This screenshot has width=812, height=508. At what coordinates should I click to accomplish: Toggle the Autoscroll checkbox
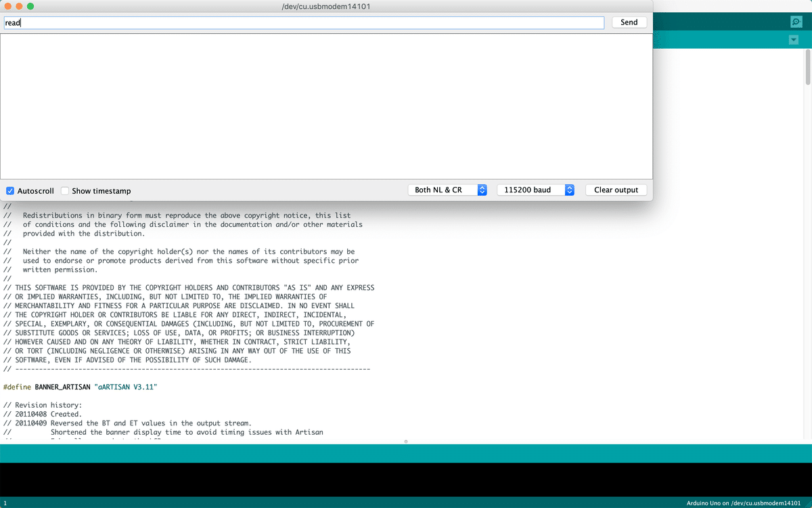point(10,191)
